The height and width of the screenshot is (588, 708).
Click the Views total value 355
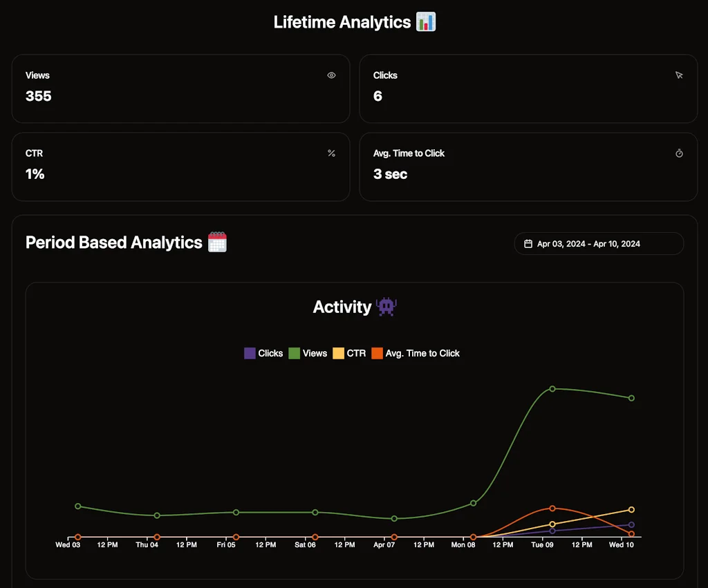[x=38, y=96]
